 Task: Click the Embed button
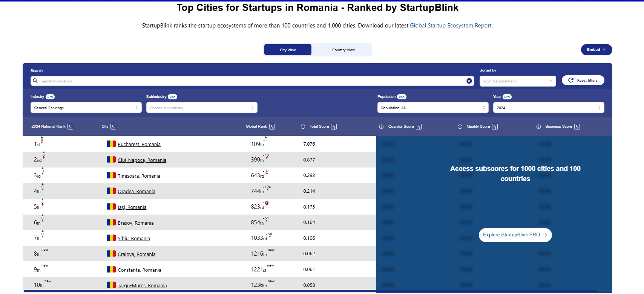coord(596,50)
